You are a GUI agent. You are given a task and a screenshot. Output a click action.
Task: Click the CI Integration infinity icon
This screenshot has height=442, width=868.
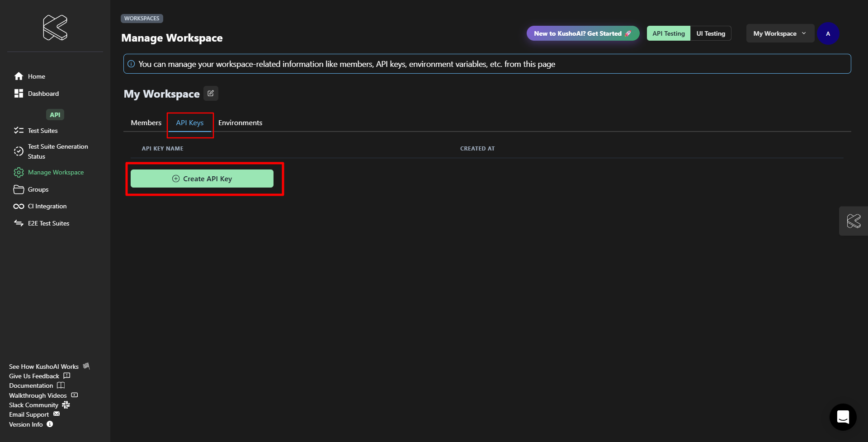19,207
